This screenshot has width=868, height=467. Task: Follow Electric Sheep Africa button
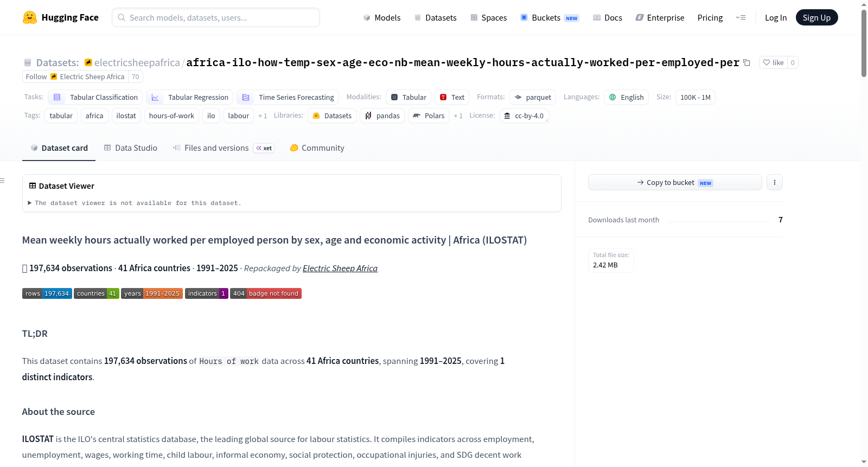[x=75, y=76]
